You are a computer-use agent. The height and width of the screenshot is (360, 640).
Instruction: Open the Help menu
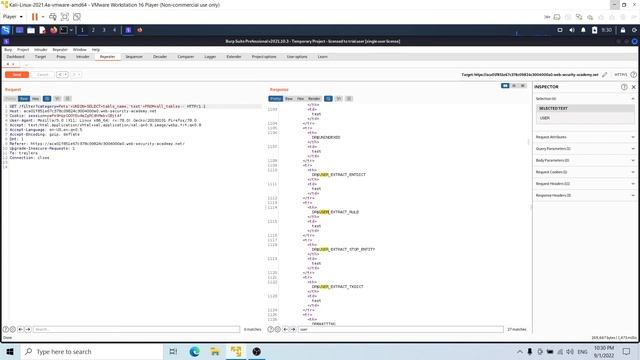96,50
